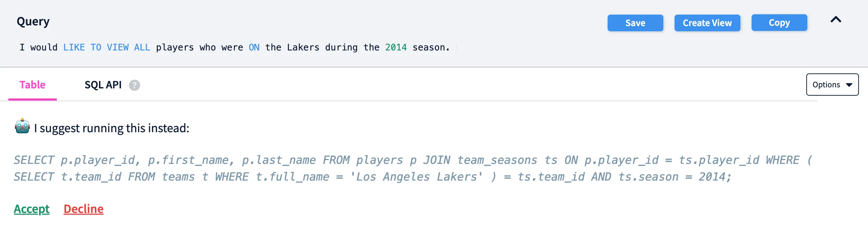
Task: Switch to the Table tab
Action: pos(32,85)
